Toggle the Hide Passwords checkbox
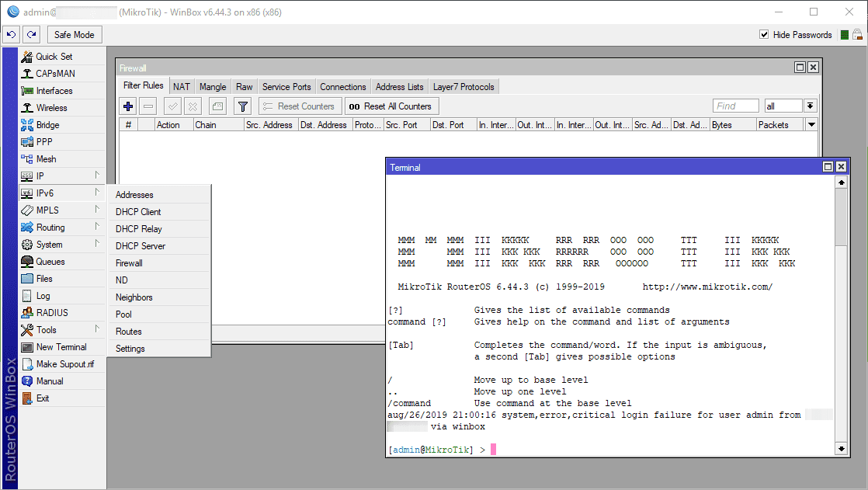 point(764,34)
